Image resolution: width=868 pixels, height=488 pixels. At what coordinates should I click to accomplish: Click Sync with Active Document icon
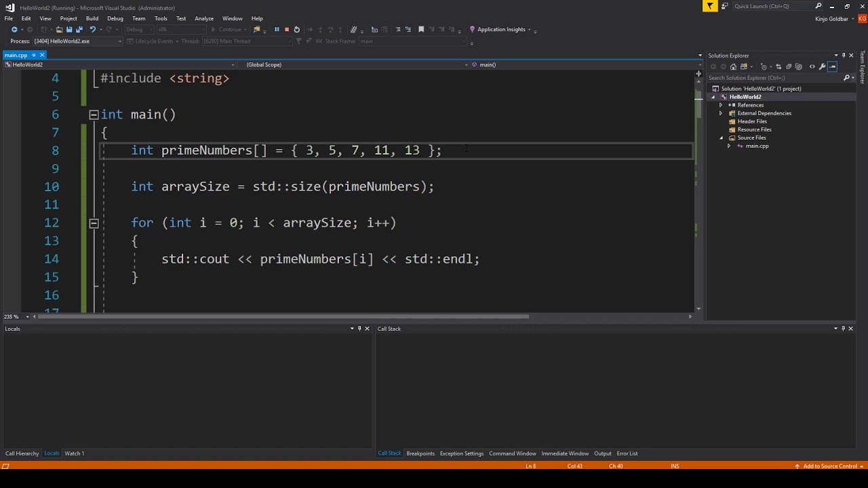click(x=778, y=66)
